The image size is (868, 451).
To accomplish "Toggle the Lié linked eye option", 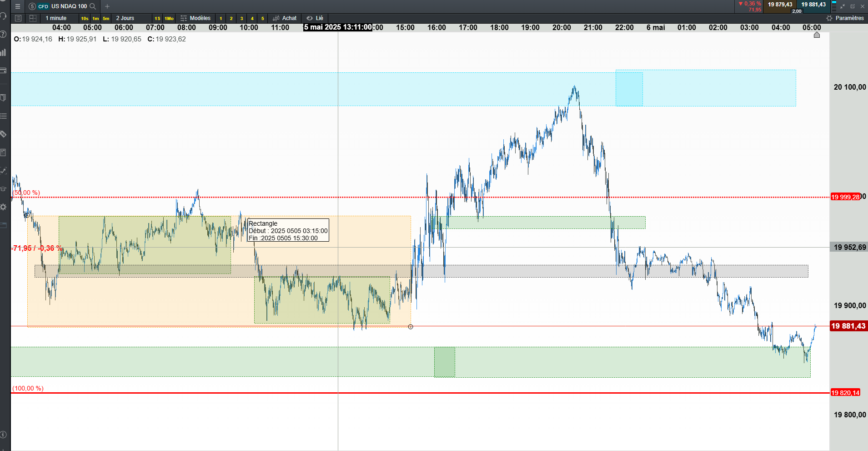I will click(x=315, y=18).
